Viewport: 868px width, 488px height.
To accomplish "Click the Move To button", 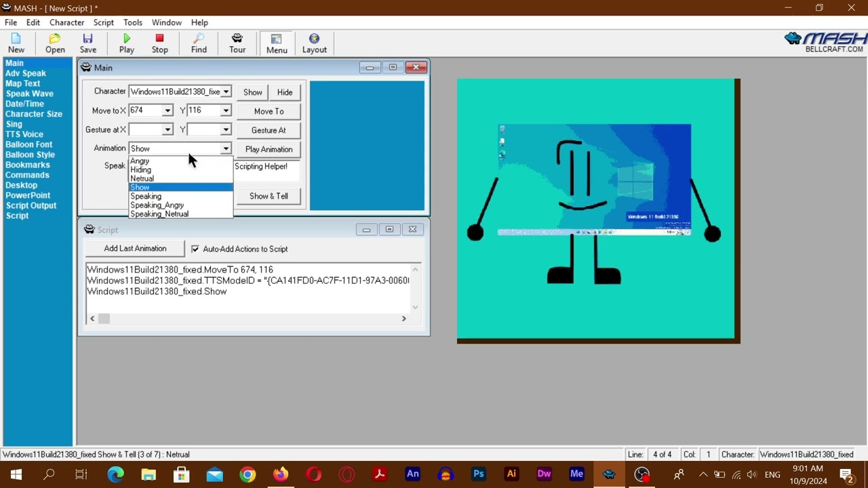I will pos(269,111).
